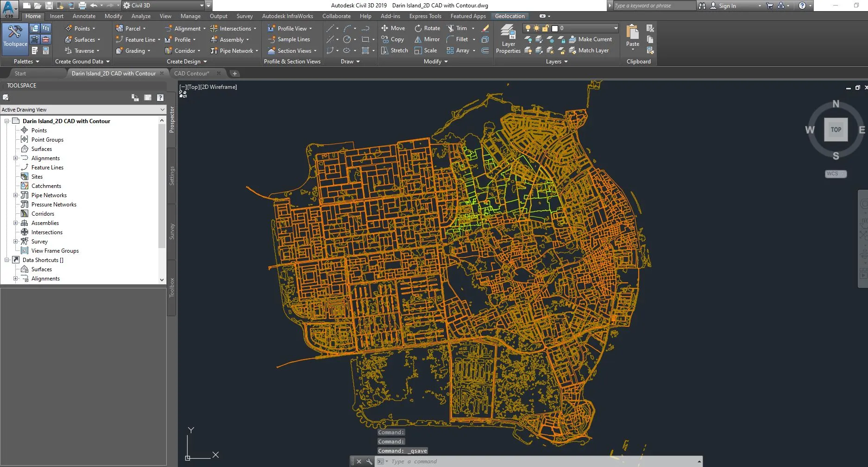This screenshot has width=868, height=467.
Task: Select the Move tool
Action: (x=393, y=28)
